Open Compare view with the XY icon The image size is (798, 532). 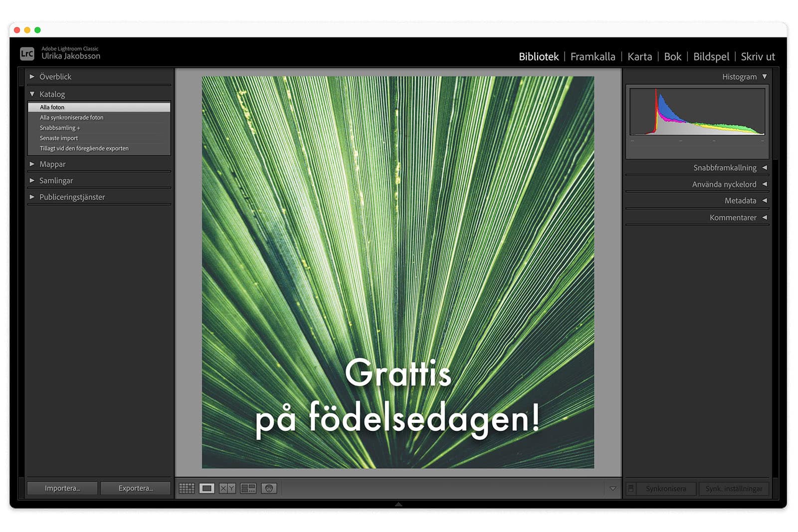click(x=227, y=488)
